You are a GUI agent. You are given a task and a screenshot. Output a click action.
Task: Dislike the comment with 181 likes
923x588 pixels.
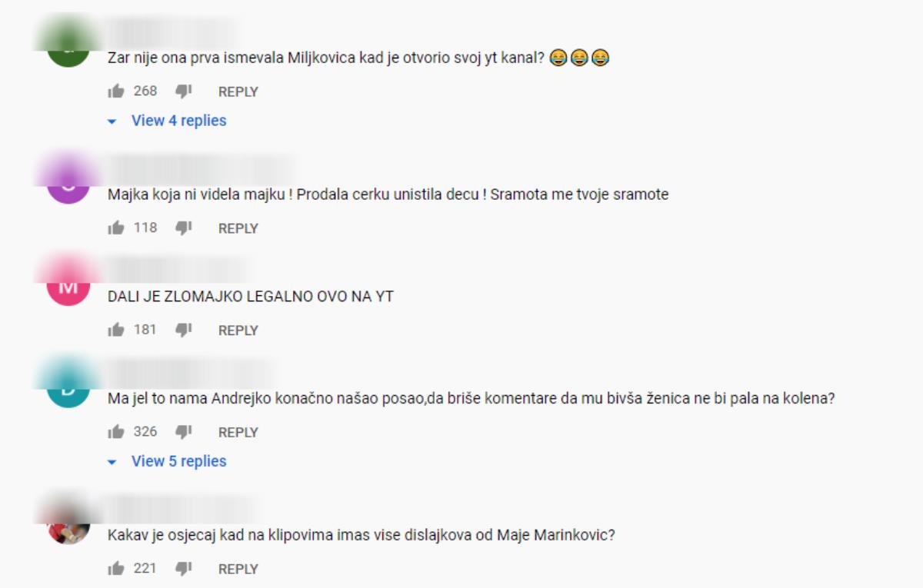(x=183, y=331)
